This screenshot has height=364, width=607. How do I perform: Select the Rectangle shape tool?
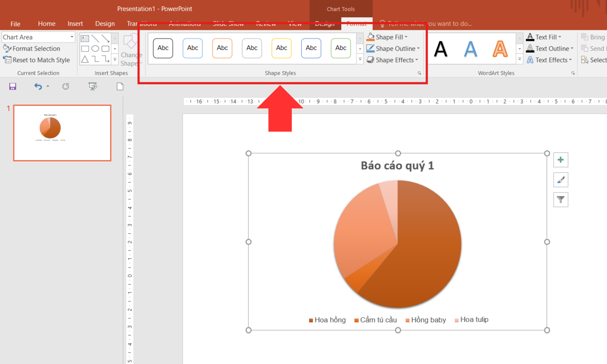coord(85,48)
